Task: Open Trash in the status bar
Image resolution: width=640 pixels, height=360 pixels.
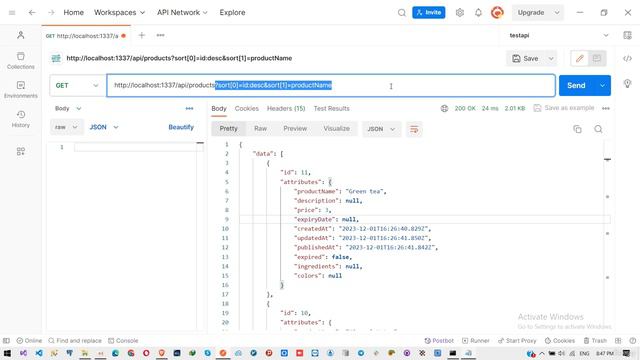Action: [595, 340]
